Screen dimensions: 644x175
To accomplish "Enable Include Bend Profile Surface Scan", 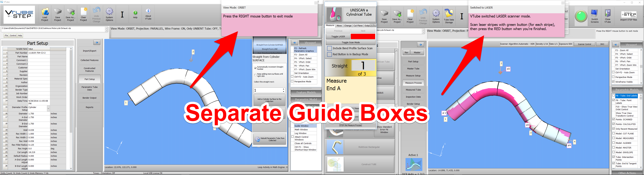I will click(329, 48).
